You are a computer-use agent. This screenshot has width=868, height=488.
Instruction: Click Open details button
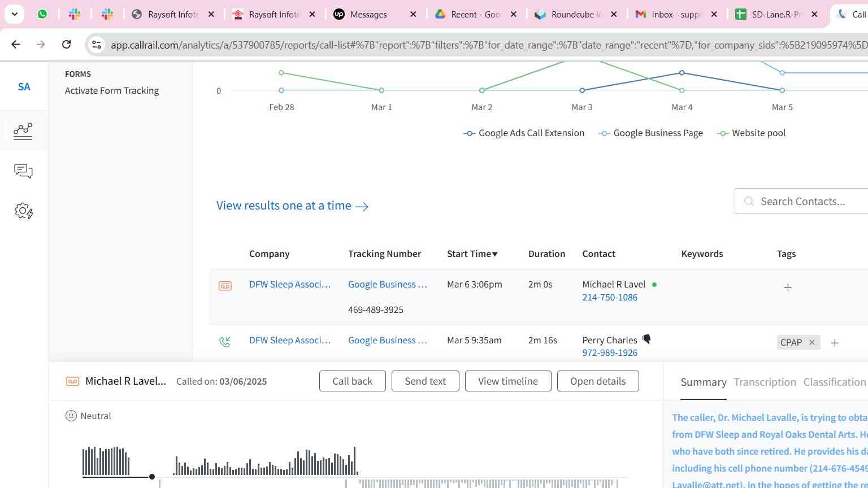(598, 381)
